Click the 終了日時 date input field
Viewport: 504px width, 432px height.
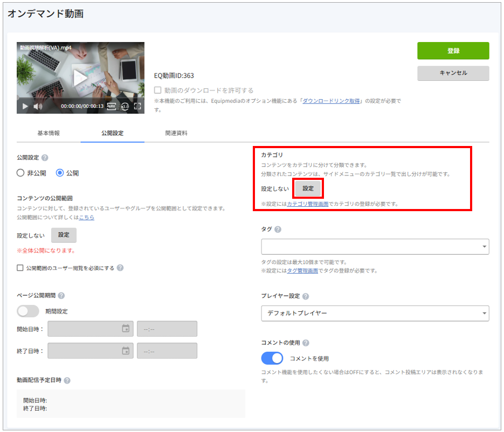pyautogui.click(x=91, y=351)
